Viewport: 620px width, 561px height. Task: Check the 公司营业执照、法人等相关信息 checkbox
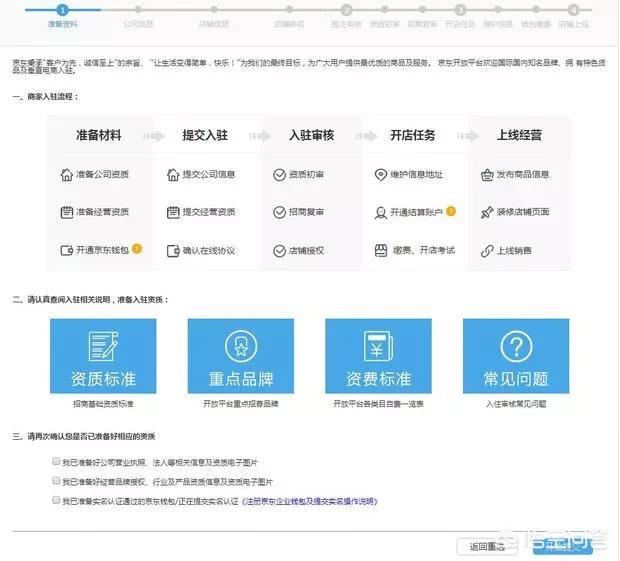(55, 463)
